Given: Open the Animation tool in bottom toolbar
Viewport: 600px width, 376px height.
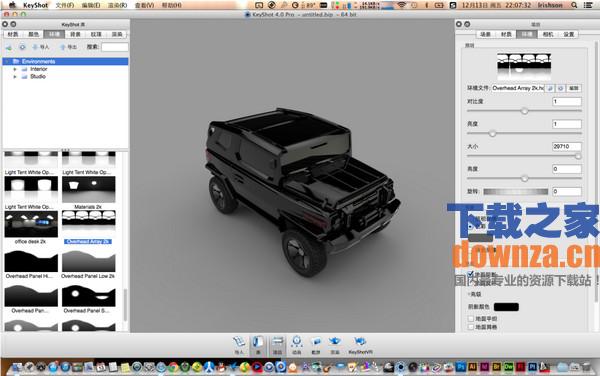Looking at the screenshot, I should (297, 345).
